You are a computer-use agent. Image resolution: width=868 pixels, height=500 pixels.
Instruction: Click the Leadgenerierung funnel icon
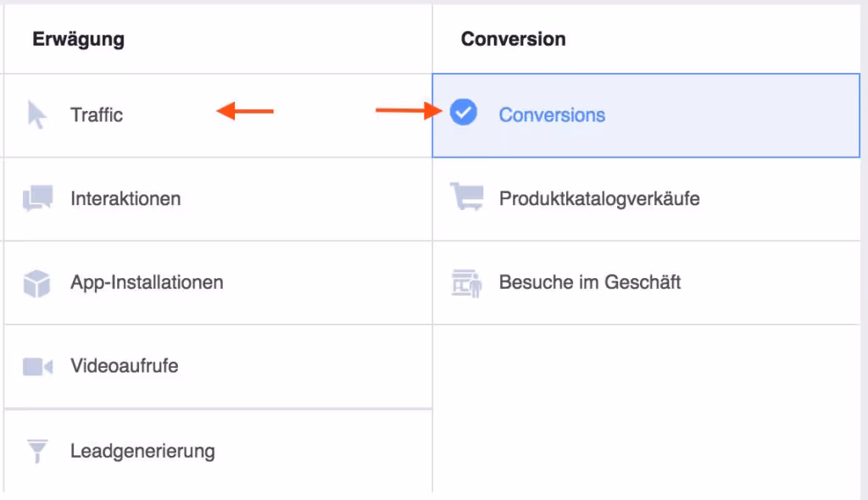[37, 451]
